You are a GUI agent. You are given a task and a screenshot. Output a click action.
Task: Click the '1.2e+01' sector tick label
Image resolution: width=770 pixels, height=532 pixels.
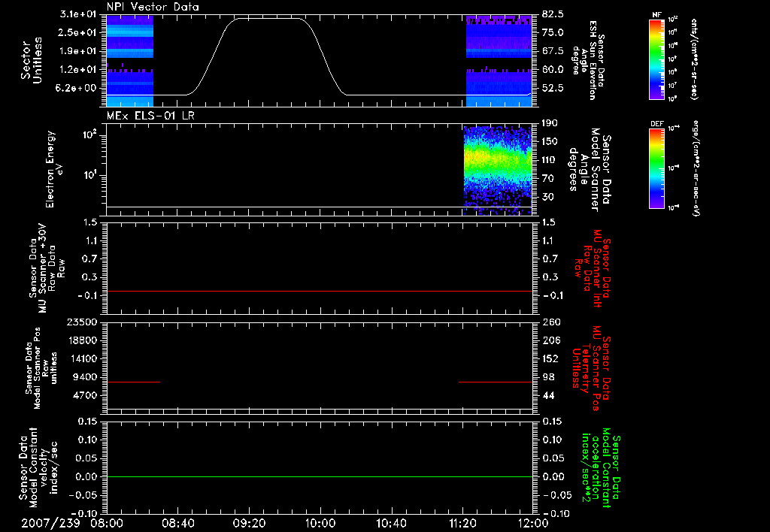(78, 70)
